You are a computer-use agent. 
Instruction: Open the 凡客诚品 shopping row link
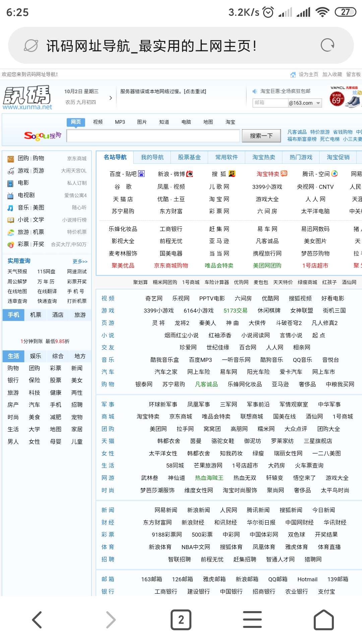click(x=206, y=384)
